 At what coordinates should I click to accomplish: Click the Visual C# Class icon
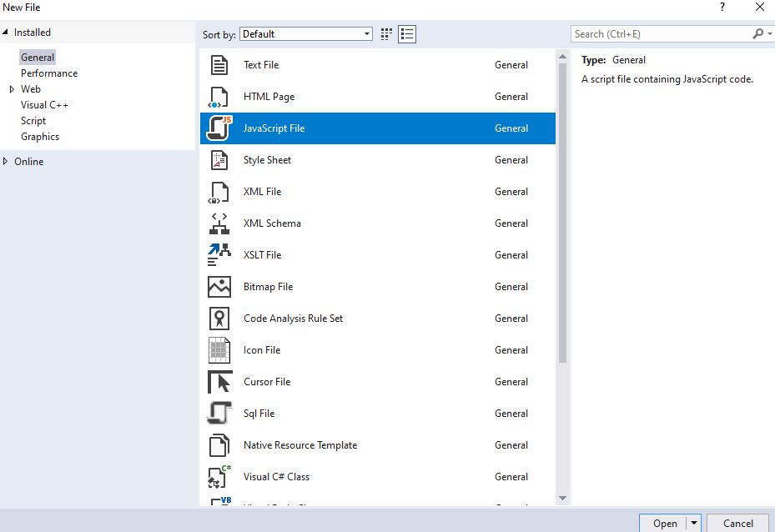tap(219, 477)
